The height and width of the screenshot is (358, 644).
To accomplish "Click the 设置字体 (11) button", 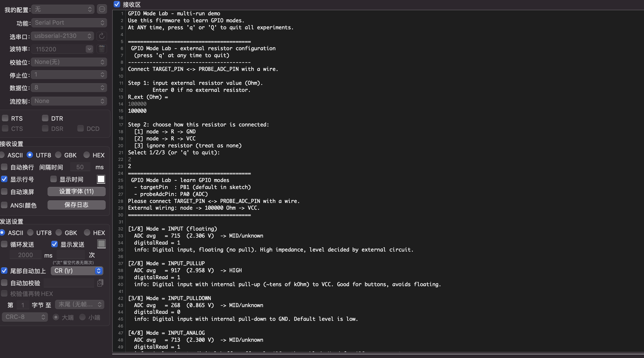I will pyautogui.click(x=76, y=192).
